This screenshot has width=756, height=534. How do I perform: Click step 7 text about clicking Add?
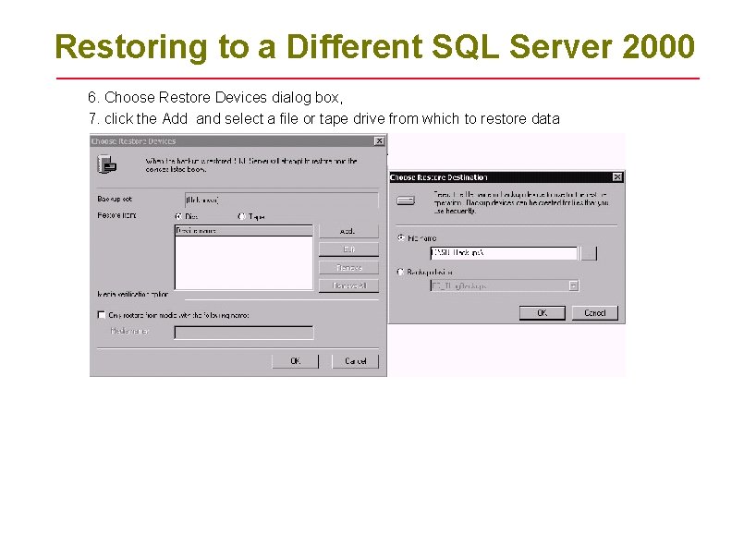pos(323,118)
